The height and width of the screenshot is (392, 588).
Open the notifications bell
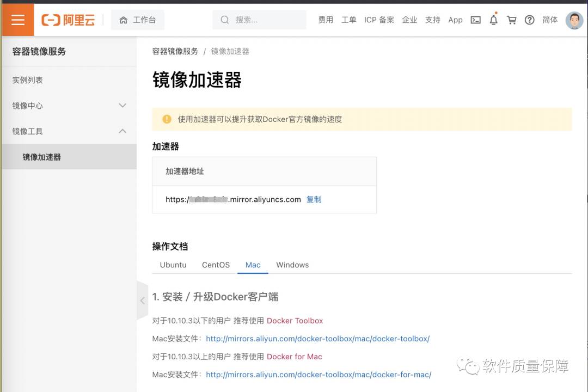click(x=493, y=20)
